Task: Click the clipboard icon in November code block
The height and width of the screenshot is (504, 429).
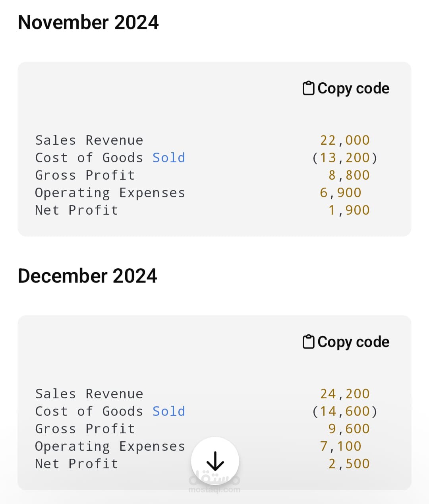Action: coord(309,88)
